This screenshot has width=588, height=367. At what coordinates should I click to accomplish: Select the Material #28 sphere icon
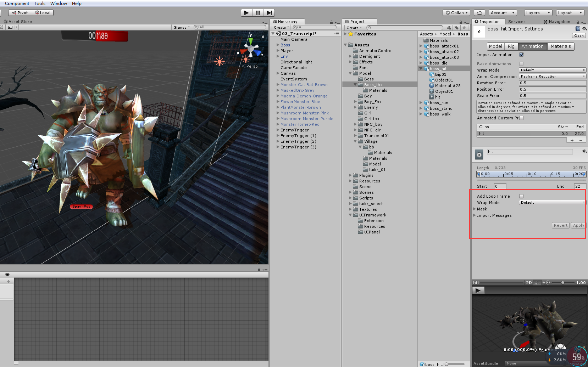(x=432, y=86)
